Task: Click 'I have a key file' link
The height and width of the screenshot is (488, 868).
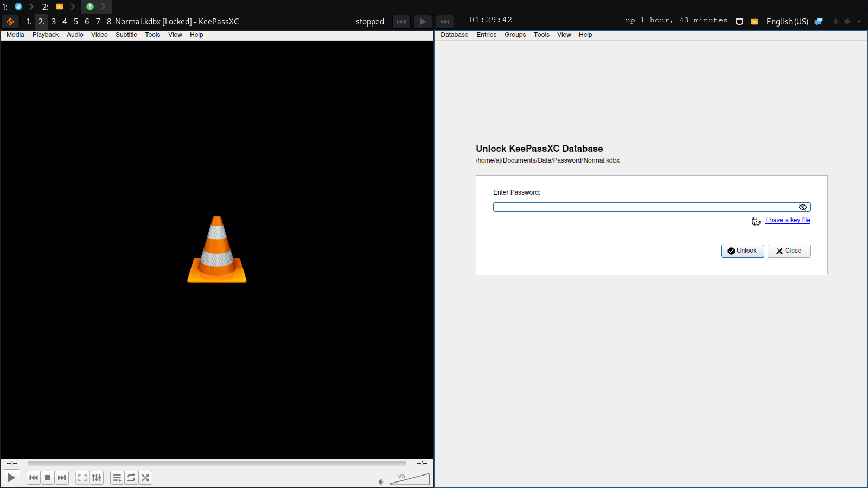Action: 788,220
